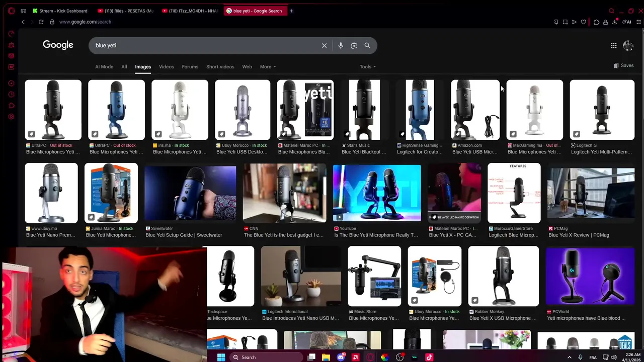This screenshot has height=362, width=644.
Task: Open File Explorer from taskbar
Action: point(326,357)
